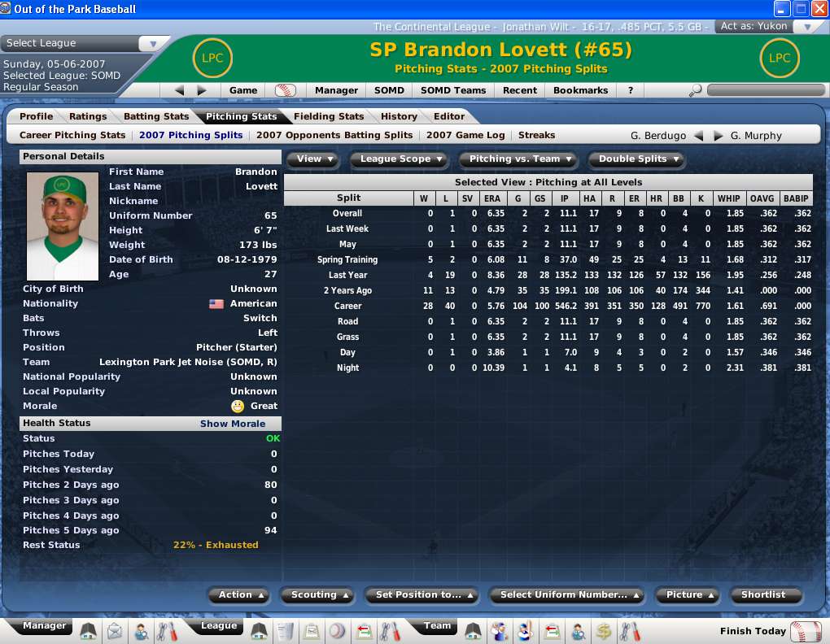
Task: Click the baseball icon beside the Game menu
Action: [285, 90]
